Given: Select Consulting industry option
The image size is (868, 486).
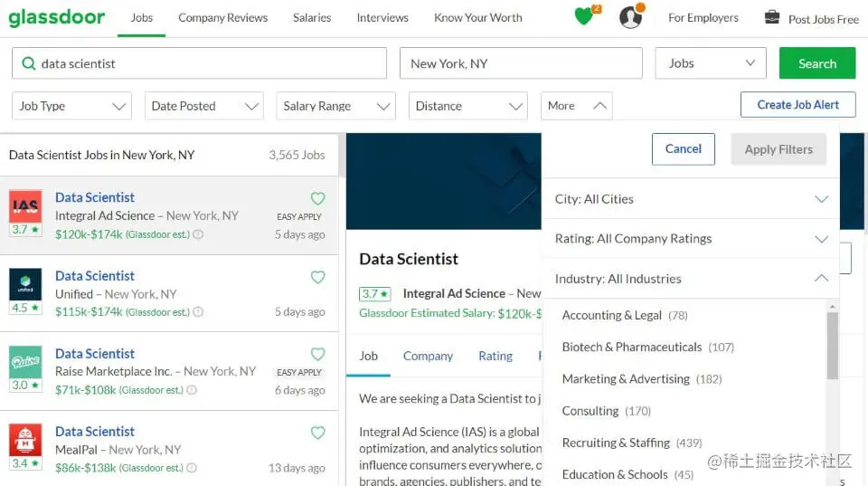Looking at the screenshot, I should pos(606,411).
